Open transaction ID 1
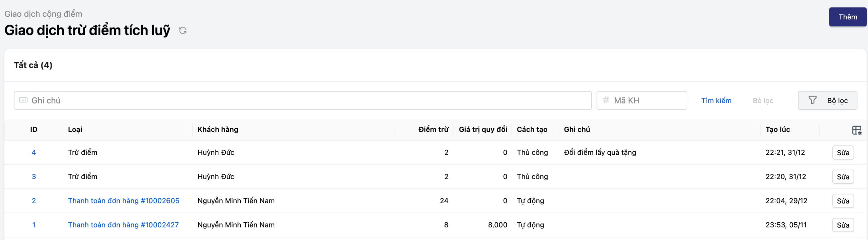Image resolution: width=868 pixels, height=240 pixels. (34, 225)
